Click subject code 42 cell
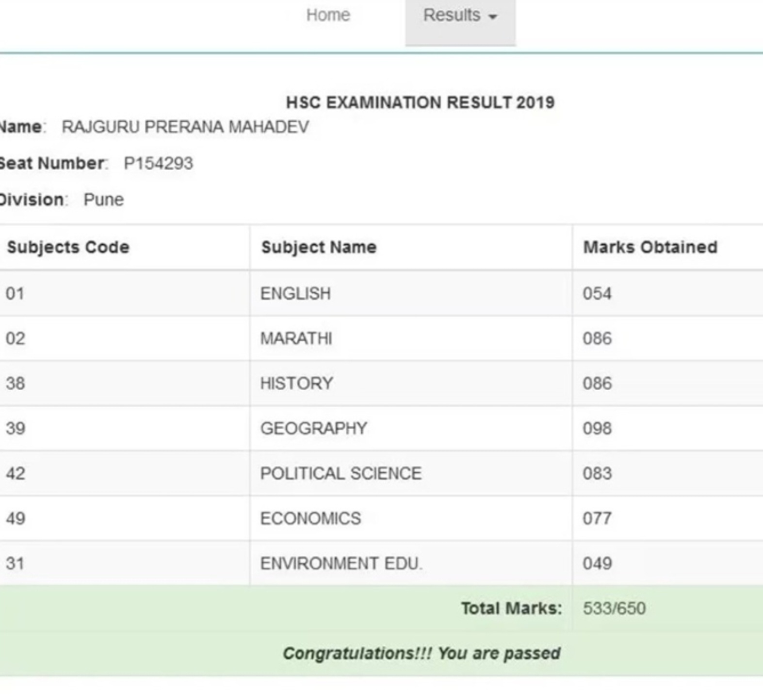763x700 pixels. click(x=16, y=474)
